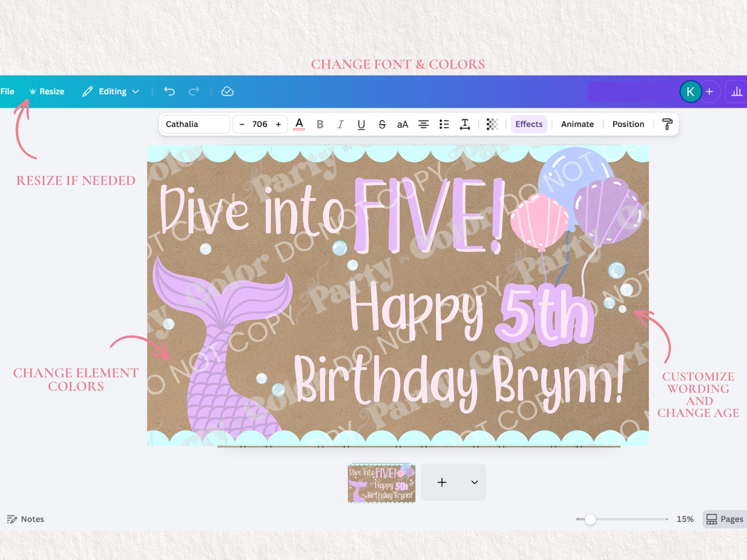Open the Animate options
The image size is (747, 560).
point(577,124)
